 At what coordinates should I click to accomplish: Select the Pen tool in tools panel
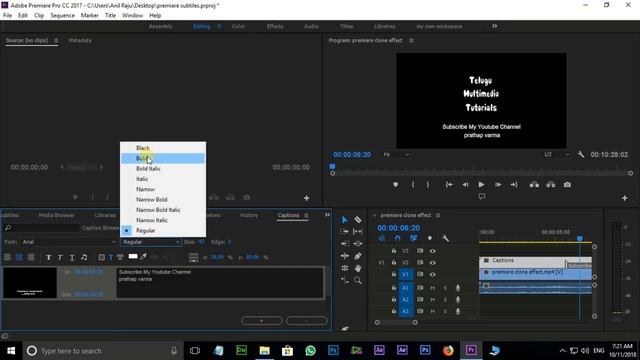(x=358, y=256)
